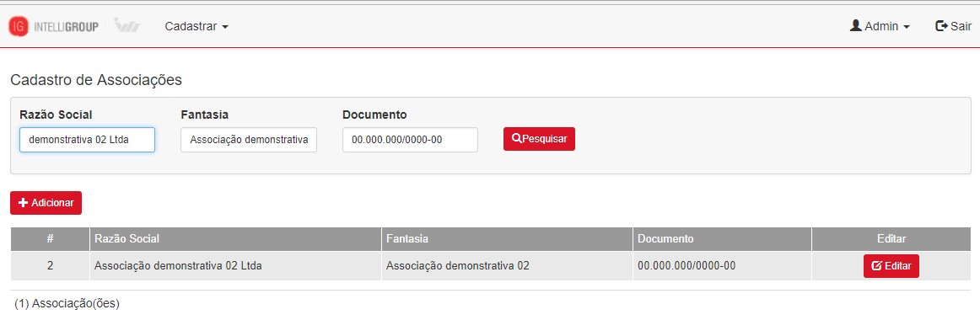
Task: Click the Adicionar button
Action: point(46,203)
